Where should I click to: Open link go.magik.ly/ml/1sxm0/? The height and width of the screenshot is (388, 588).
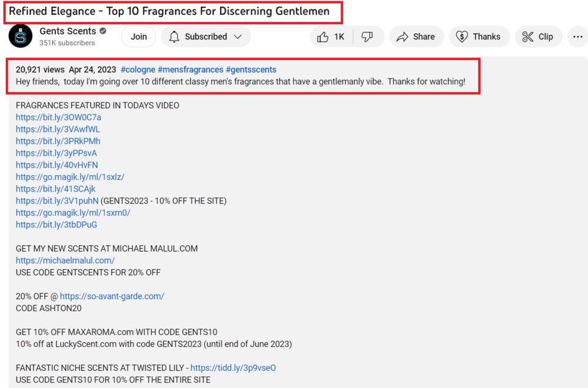(x=73, y=213)
